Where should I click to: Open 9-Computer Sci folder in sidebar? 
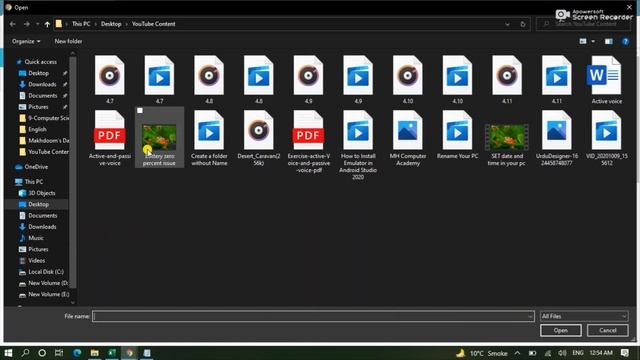(x=44, y=118)
